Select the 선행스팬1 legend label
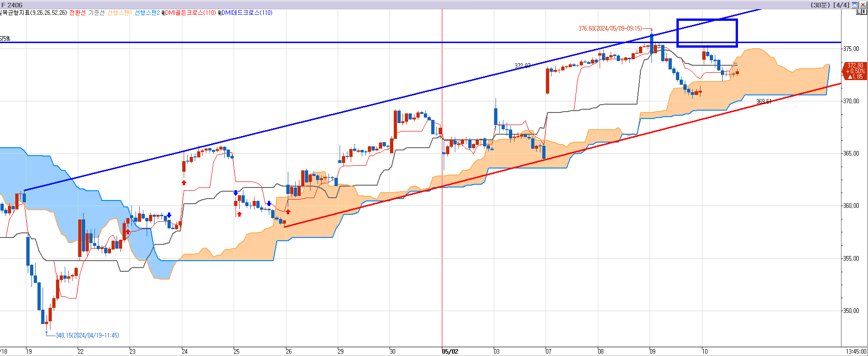Viewport: 868px width, 356px height. coord(120,12)
